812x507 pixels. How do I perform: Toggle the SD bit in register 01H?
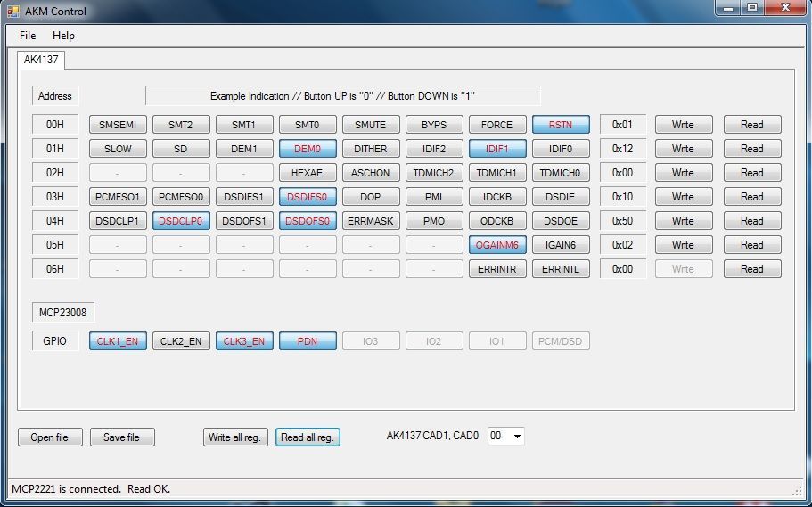click(x=181, y=149)
